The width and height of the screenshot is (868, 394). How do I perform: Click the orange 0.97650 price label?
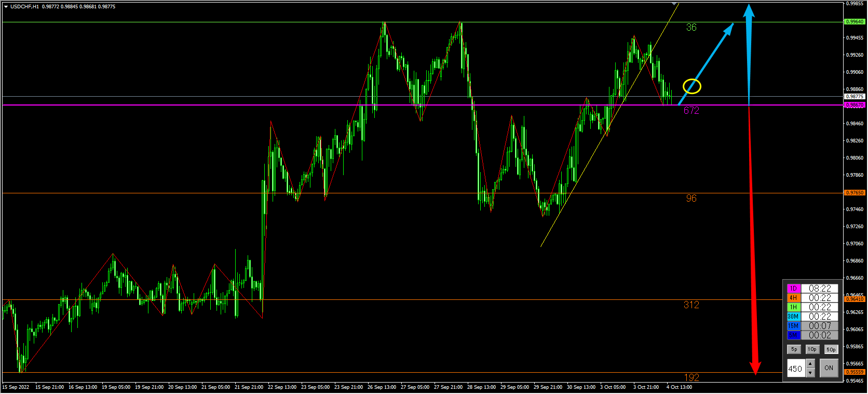[855, 193]
